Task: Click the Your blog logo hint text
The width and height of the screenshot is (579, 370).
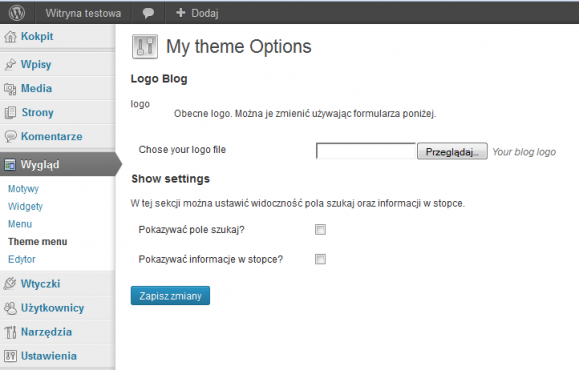Action: point(524,152)
